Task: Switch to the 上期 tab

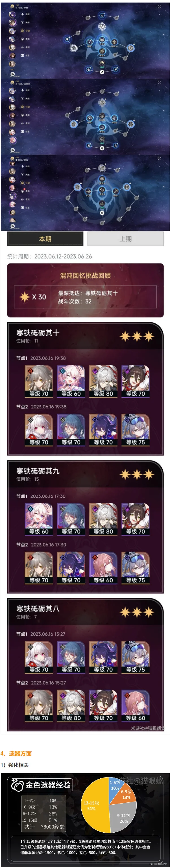Action: point(125,239)
